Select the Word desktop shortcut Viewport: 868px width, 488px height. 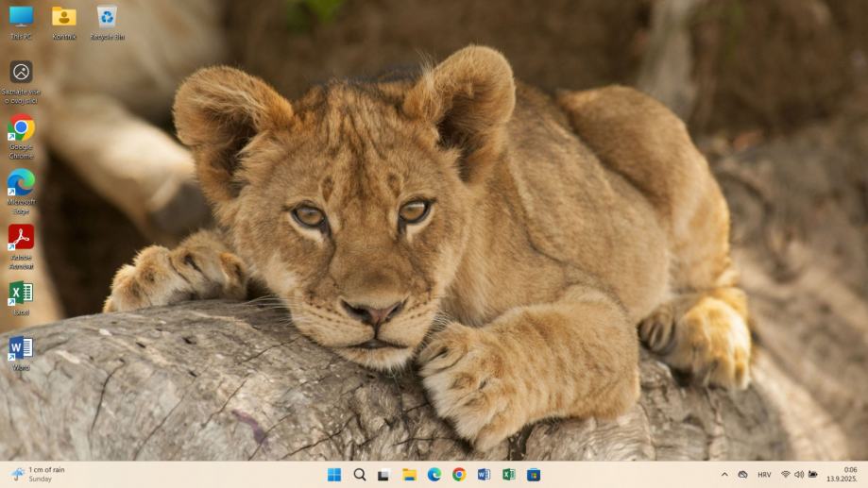click(x=21, y=353)
